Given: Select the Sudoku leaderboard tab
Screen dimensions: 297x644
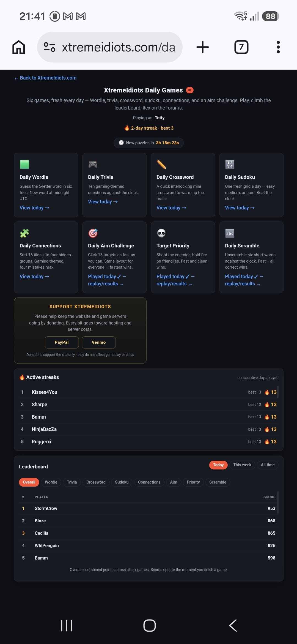Looking at the screenshot, I should pos(122,482).
